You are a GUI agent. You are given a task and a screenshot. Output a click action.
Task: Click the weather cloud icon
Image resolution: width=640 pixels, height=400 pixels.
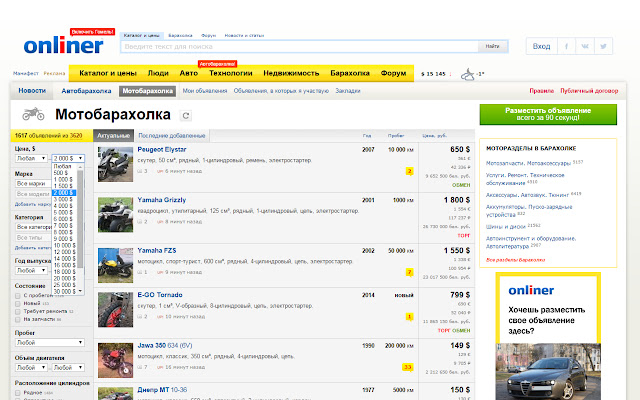(468, 74)
